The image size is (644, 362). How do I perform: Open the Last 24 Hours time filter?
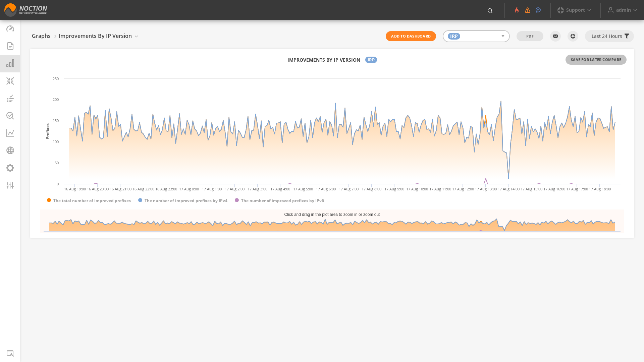point(609,36)
